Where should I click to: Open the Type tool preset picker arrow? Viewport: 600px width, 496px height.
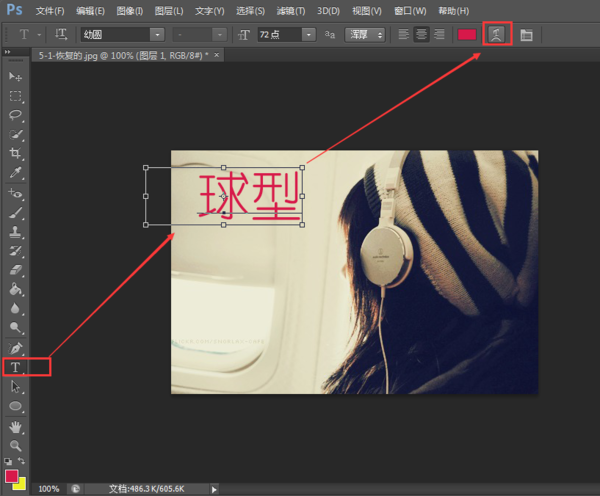coord(39,35)
